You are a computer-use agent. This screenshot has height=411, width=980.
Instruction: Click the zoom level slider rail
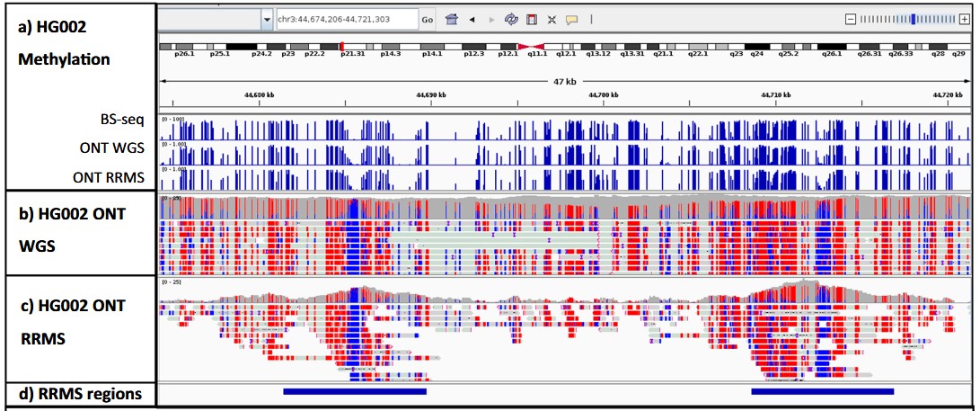click(x=907, y=20)
